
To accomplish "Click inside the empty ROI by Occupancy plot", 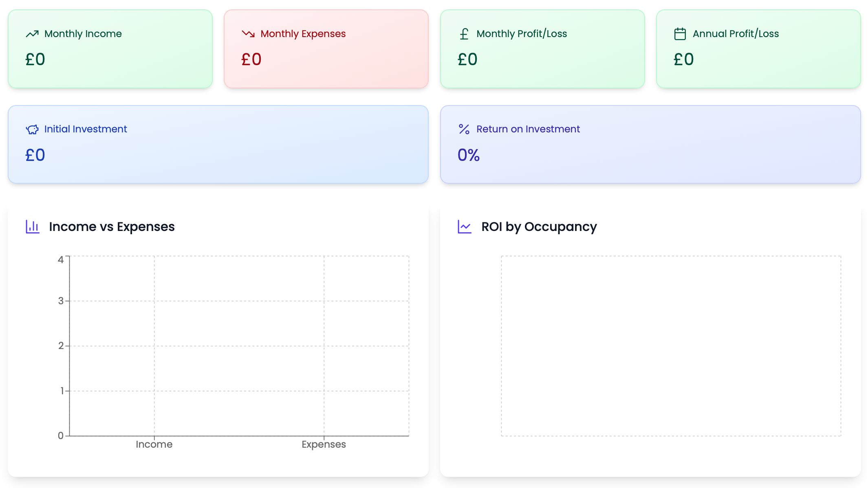I will (671, 346).
